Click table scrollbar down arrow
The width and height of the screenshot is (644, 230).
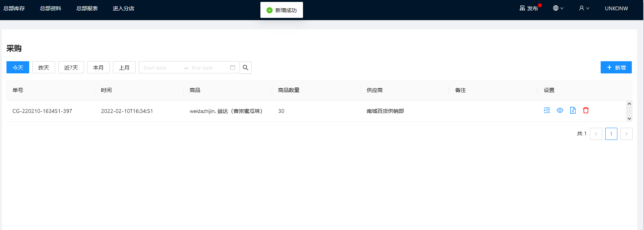coord(629,119)
